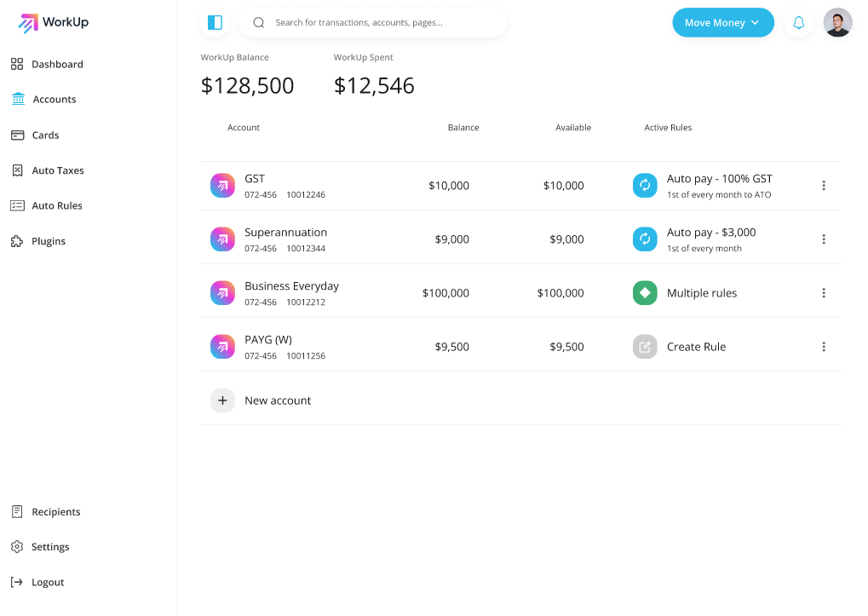Click the Auto Rules list icon

[18, 206]
